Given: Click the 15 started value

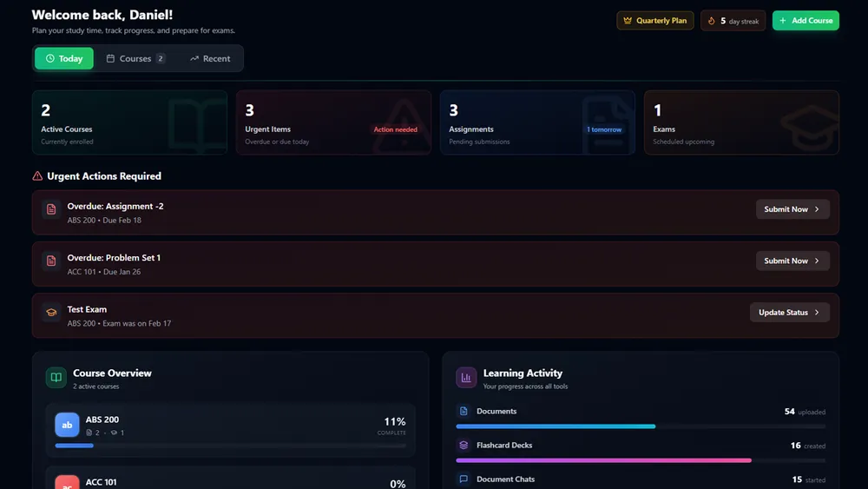Looking at the screenshot, I should coord(809,479).
